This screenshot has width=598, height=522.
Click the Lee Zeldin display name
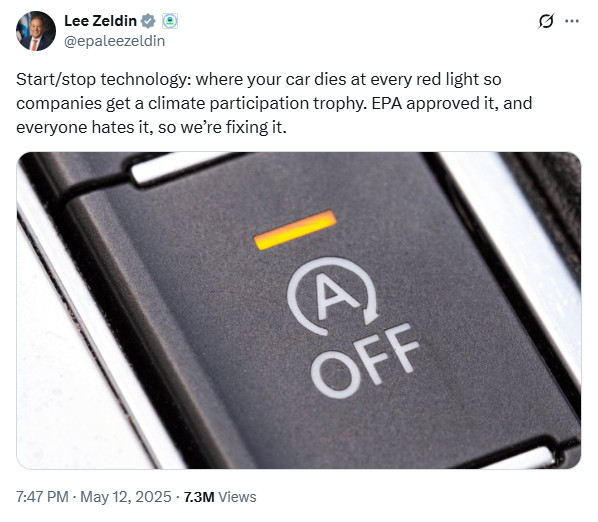[x=100, y=21]
